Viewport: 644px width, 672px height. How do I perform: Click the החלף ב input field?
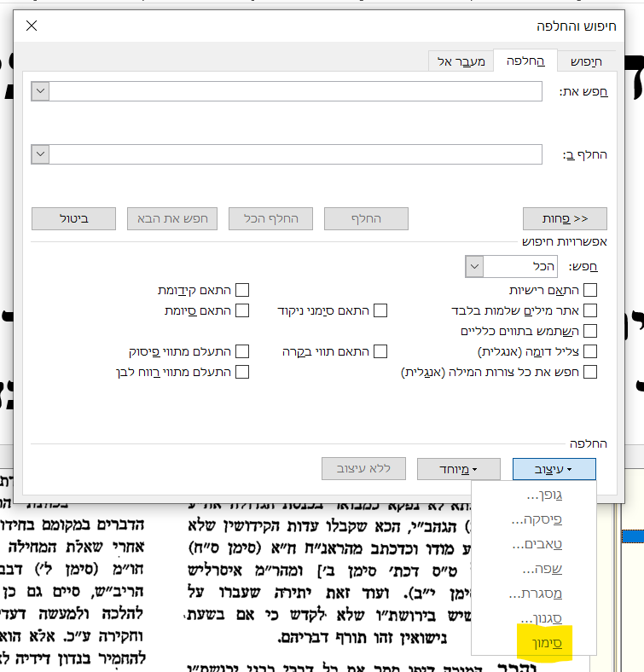[295, 154]
